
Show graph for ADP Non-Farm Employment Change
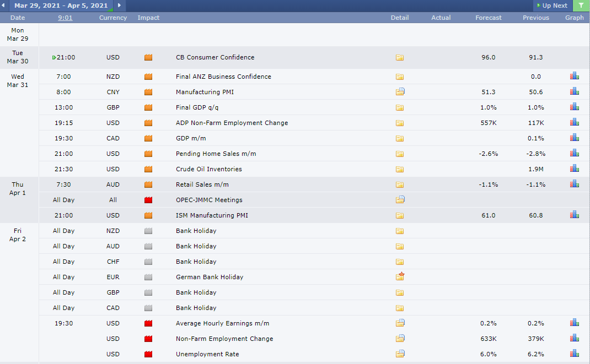coord(574,122)
